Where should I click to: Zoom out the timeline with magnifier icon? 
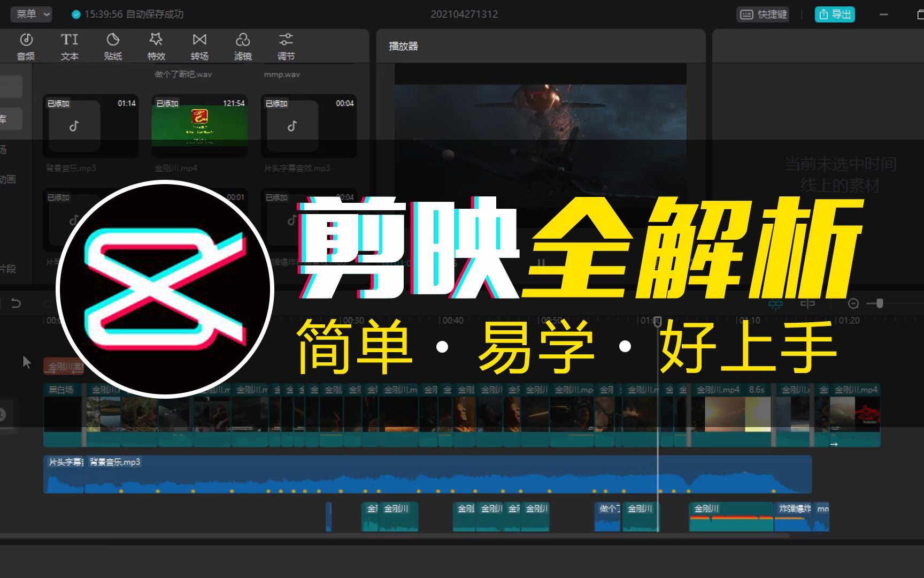click(853, 304)
